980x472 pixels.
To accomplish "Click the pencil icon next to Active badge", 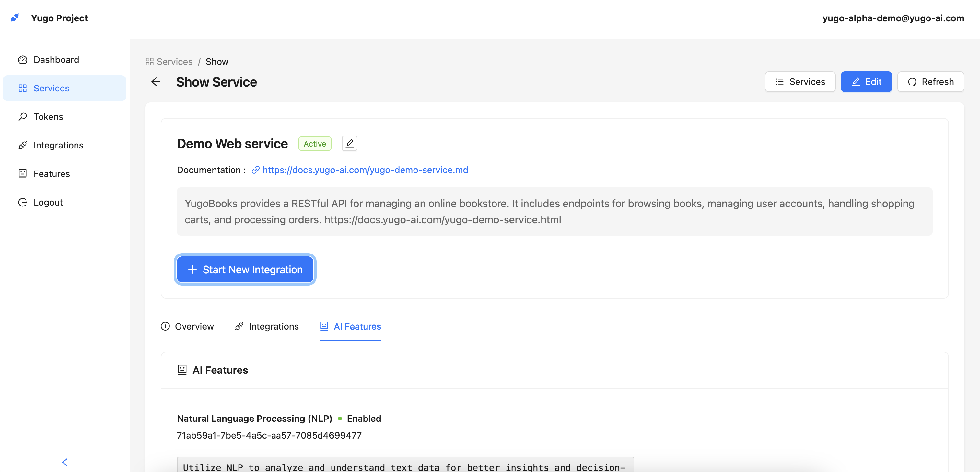I will (x=349, y=144).
